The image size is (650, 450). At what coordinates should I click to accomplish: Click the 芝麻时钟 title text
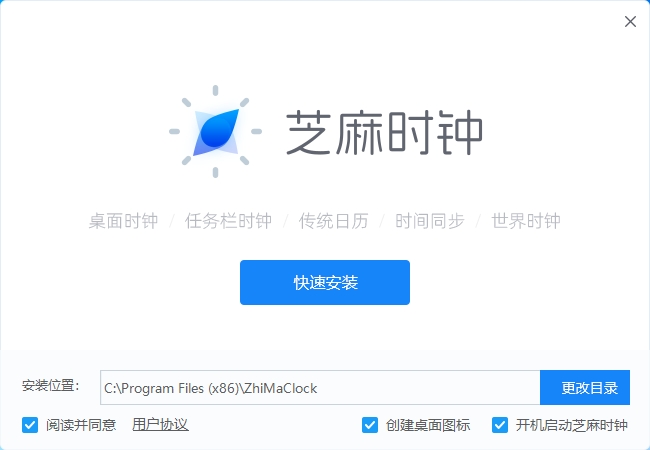[x=384, y=133]
